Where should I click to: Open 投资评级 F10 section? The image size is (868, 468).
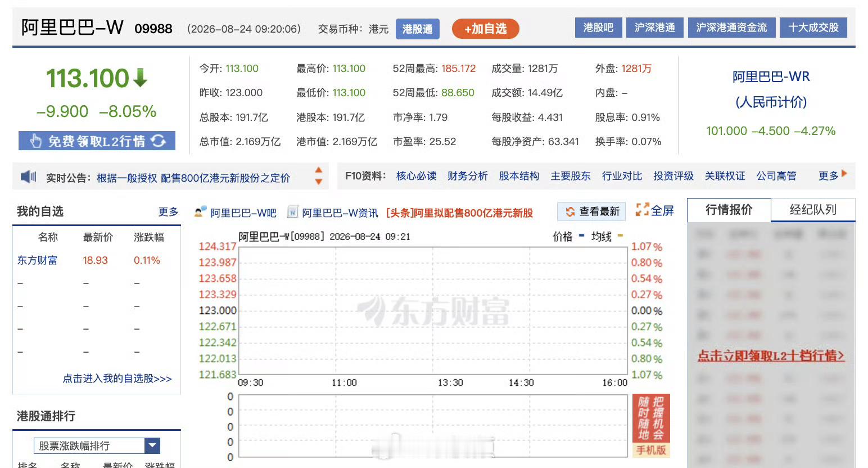click(673, 176)
